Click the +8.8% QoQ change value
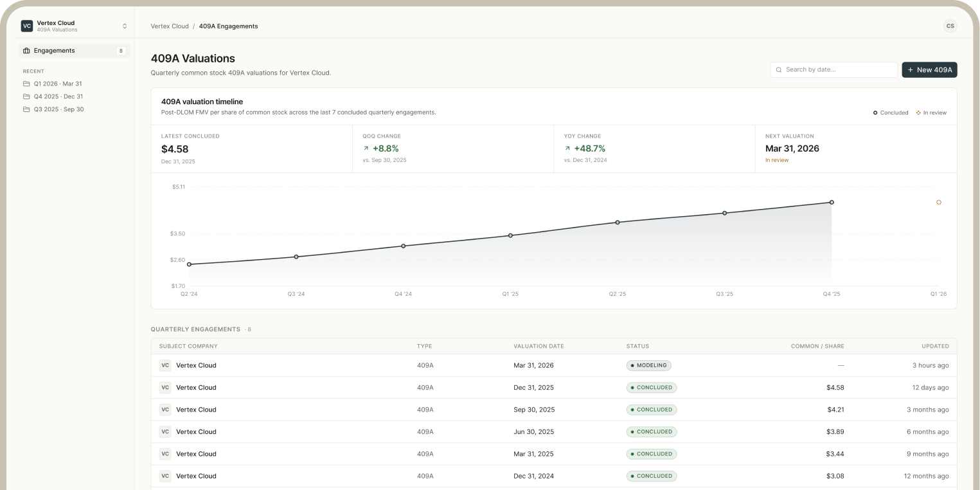 [x=386, y=149]
